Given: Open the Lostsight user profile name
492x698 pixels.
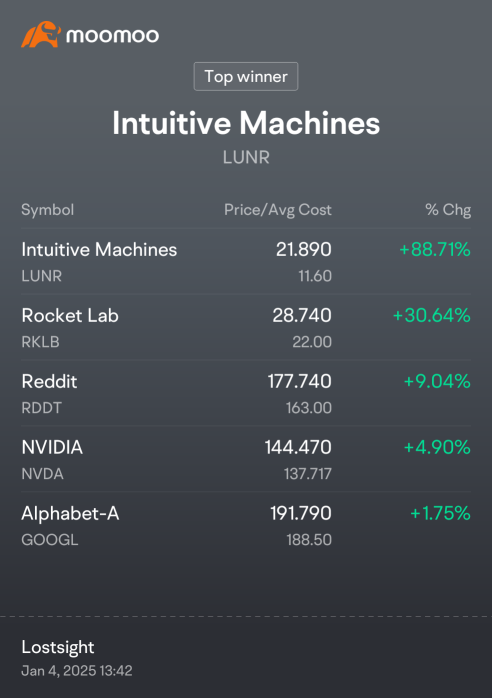Looking at the screenshot, I should click(58, 647).
